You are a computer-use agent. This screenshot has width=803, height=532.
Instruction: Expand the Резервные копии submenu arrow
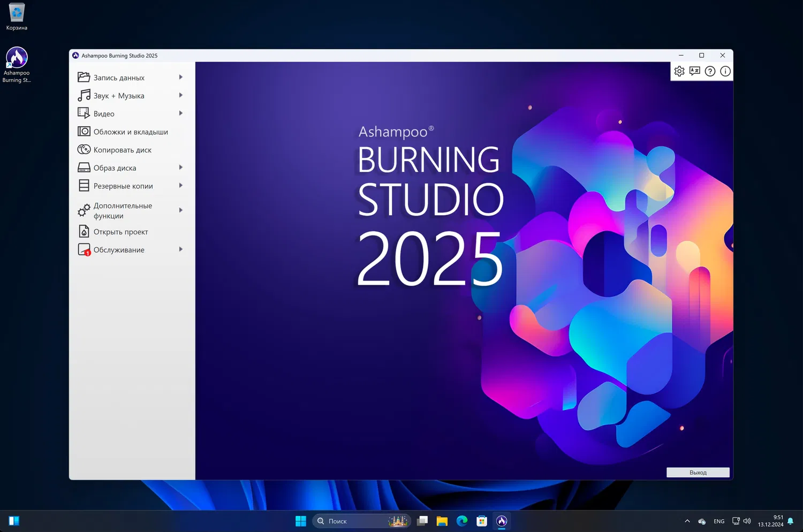click(x=181, y=186)
